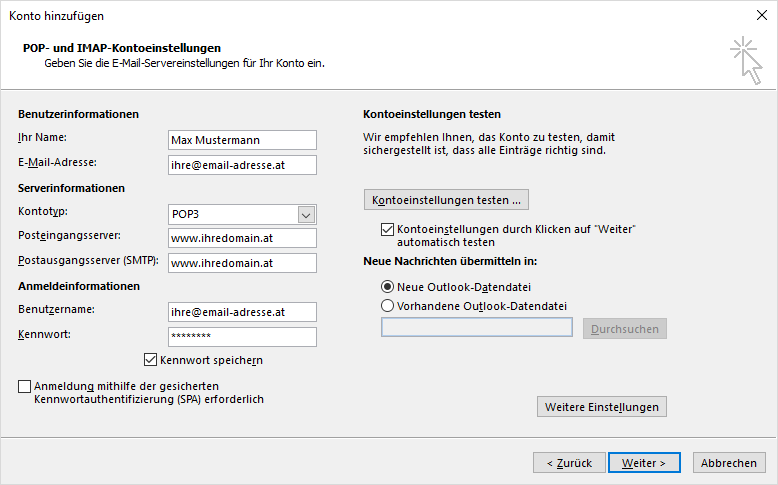Click the Benutzername input field

click(x=242, y=312)
